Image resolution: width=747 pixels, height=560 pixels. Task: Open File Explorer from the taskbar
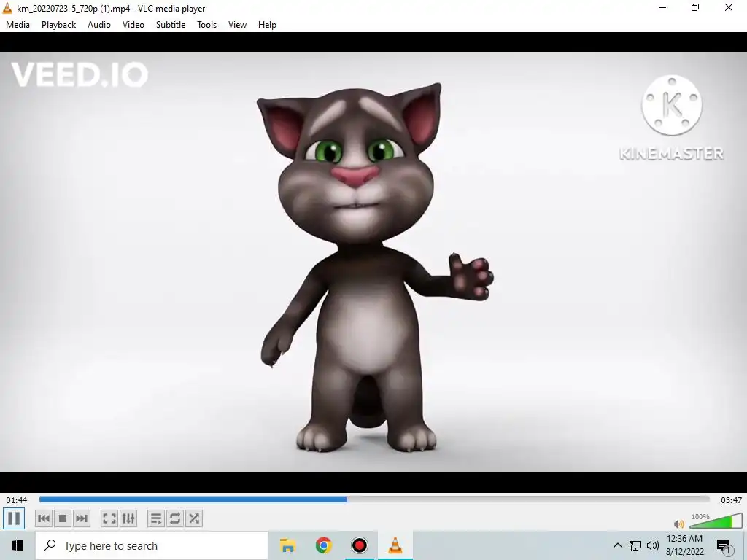pos(287,545)
